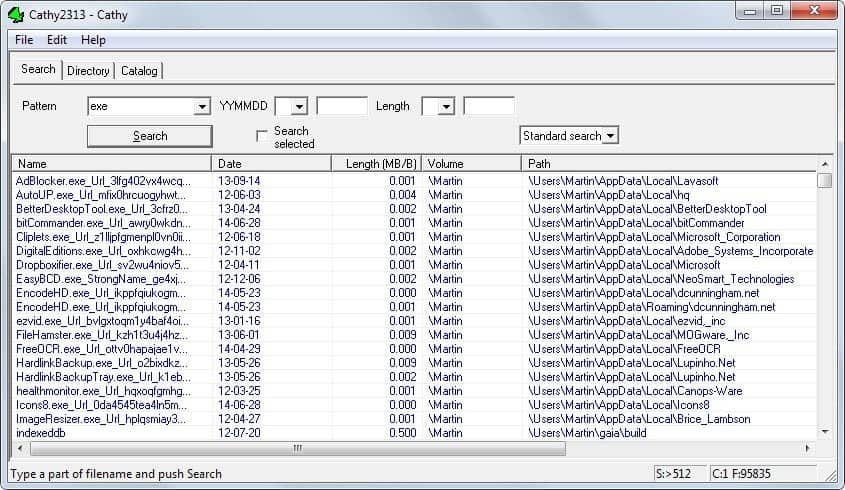
Task: Click the horizontal scrollbar right arrow
Action: pyautogui.click(x=807, y=448)
